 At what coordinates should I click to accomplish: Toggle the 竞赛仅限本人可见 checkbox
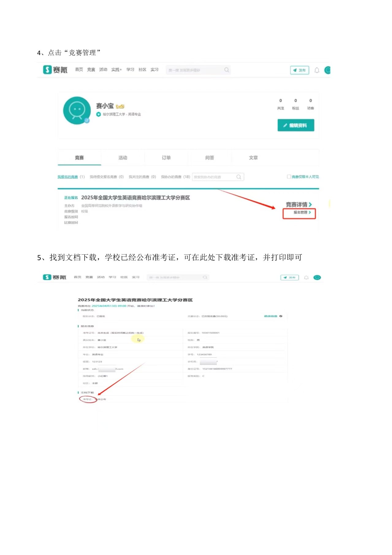(x=289, y=176)
